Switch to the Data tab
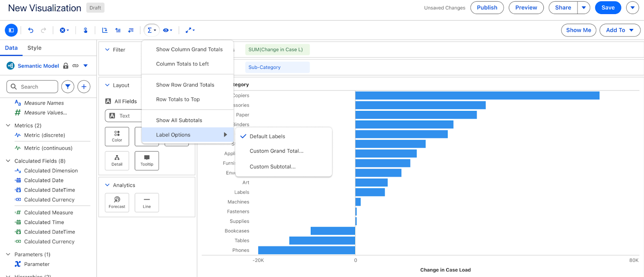The image size is (644, 277). tap(11, 48)
